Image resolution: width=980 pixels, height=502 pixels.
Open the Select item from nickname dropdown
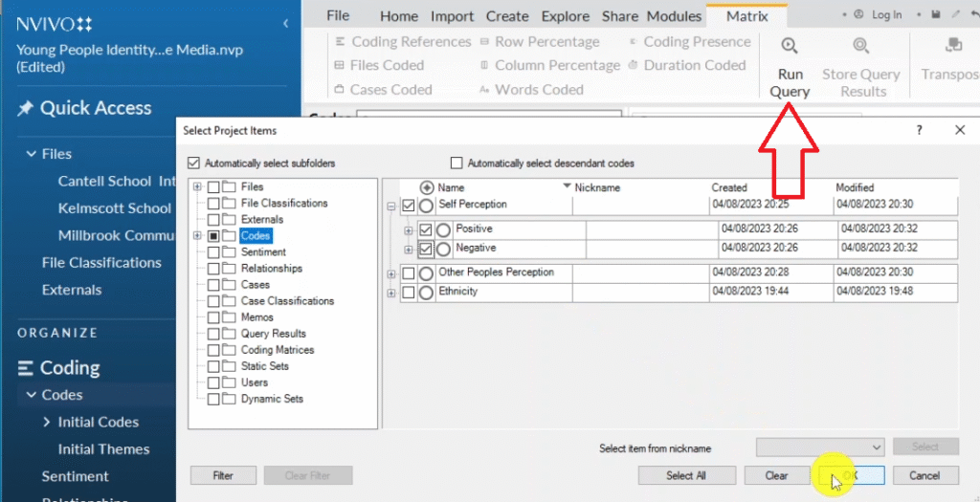tap(820, 447)
